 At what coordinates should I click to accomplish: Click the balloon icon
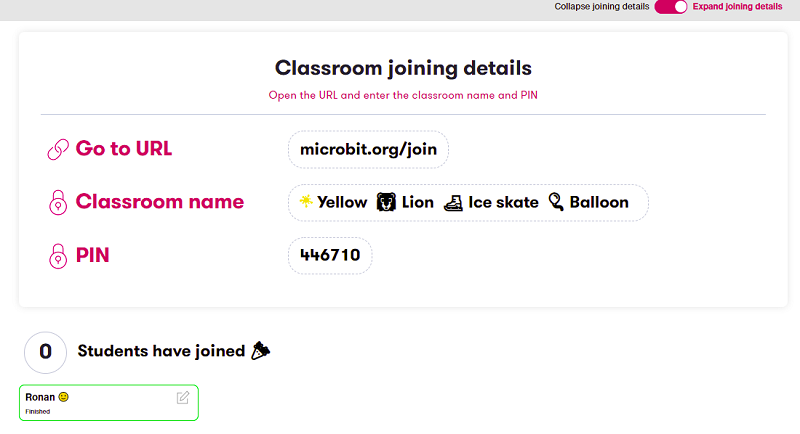(556, 202)
